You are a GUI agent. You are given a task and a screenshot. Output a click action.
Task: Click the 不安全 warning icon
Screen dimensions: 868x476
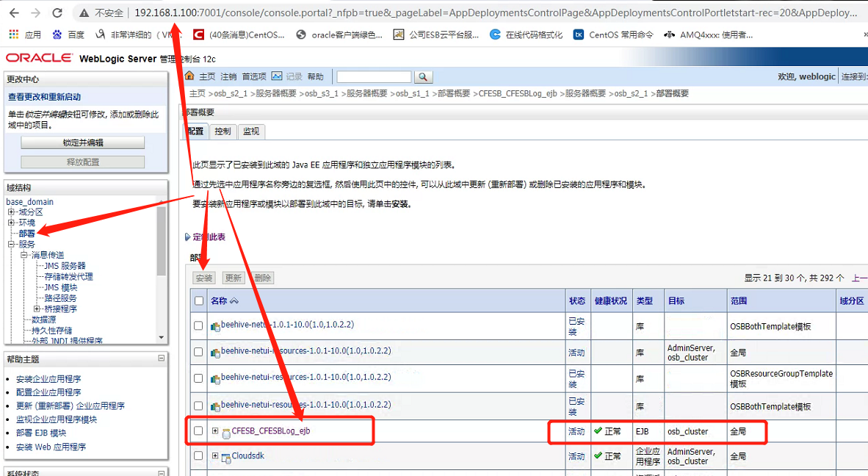pos(84,12)
